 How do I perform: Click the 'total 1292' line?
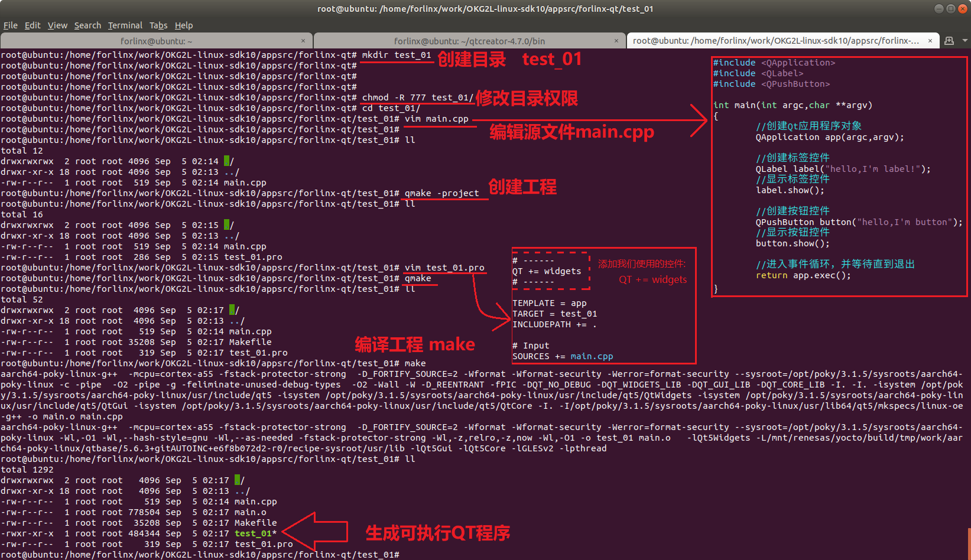(x=27, y=470)
